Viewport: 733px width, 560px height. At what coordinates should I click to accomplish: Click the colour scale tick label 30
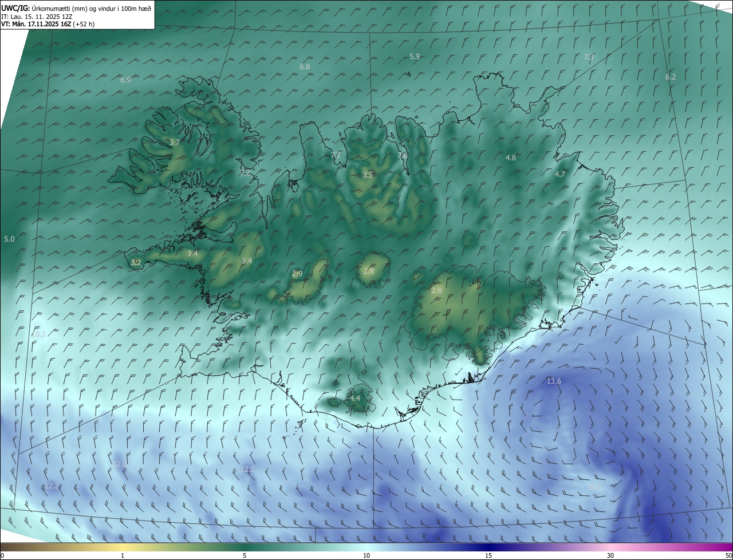(x=610, y=555)
